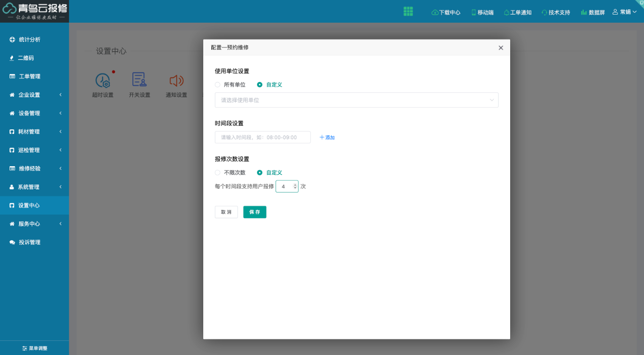Go to 统计分析 in the sidebar
Image resolution: width=644 pixels, height=355 pixels.
[x=30, y=39]
